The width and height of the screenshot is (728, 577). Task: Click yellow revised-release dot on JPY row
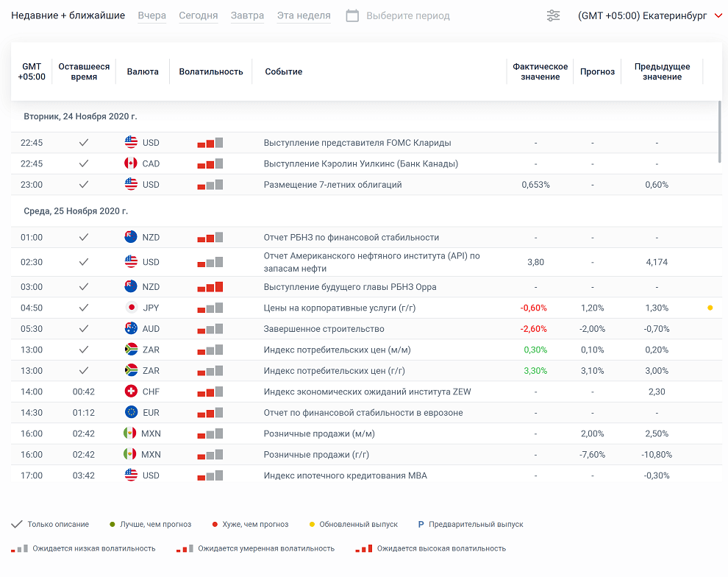(x=710, y=308)
